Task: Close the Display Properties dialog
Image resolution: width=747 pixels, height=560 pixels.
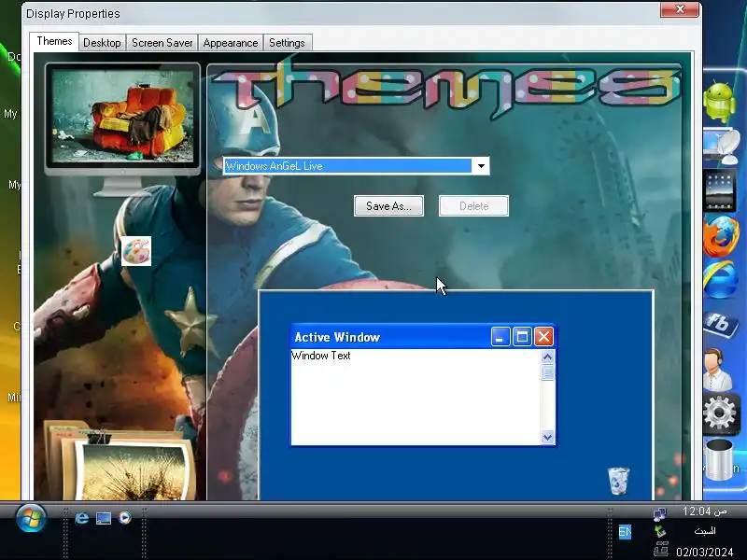Action: pos(680,9)
